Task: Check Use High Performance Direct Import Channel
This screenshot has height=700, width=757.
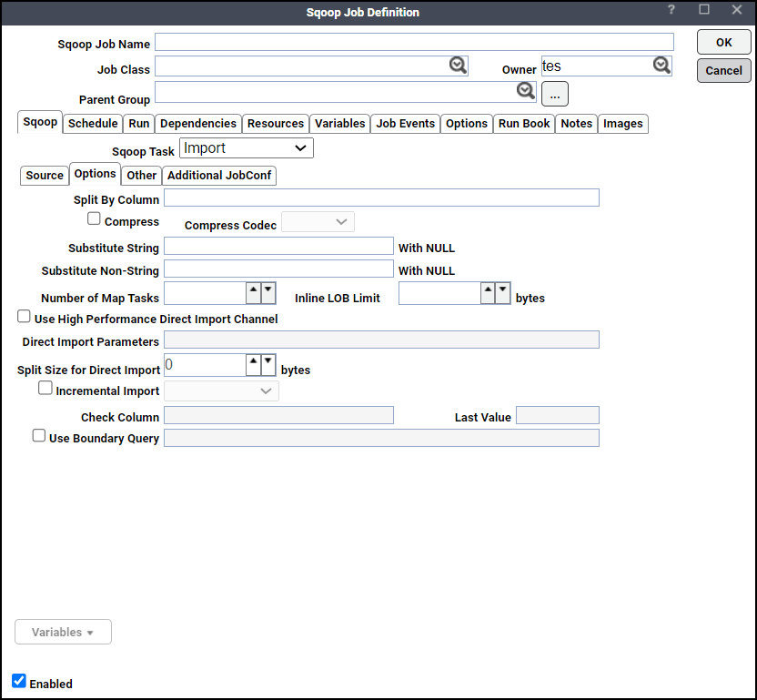Action: pos(24,317)
